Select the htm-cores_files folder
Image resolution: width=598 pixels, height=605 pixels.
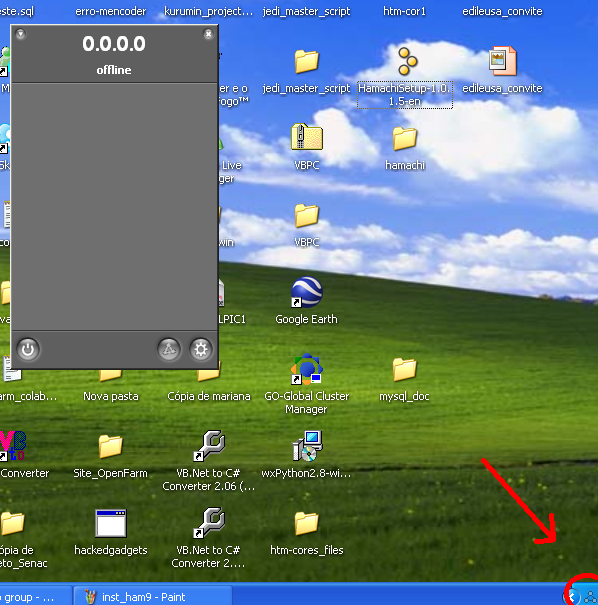307,524
